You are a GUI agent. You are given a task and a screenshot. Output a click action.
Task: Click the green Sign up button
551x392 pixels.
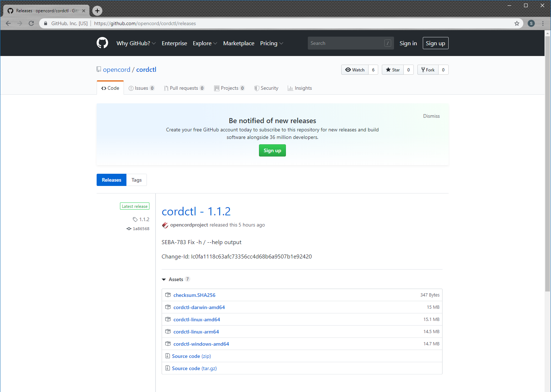(272, 150)
